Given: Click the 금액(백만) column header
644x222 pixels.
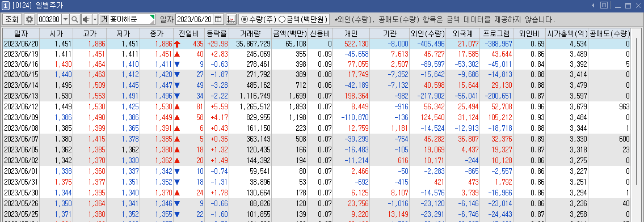Looking at the screenshot, I should click(x=289, y=33).
